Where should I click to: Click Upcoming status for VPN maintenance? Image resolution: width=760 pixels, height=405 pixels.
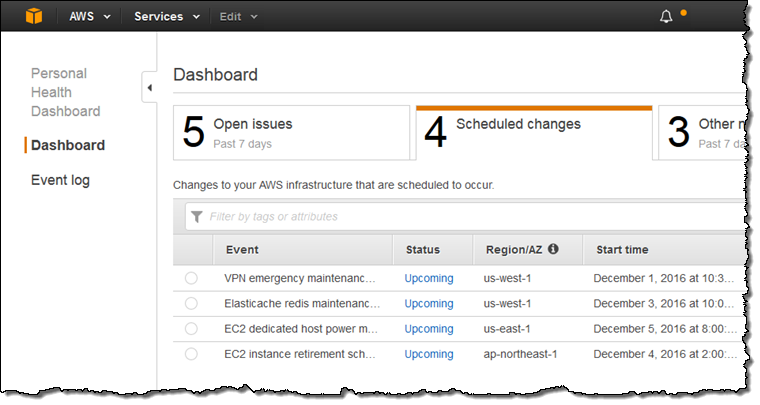coord(428,278)
